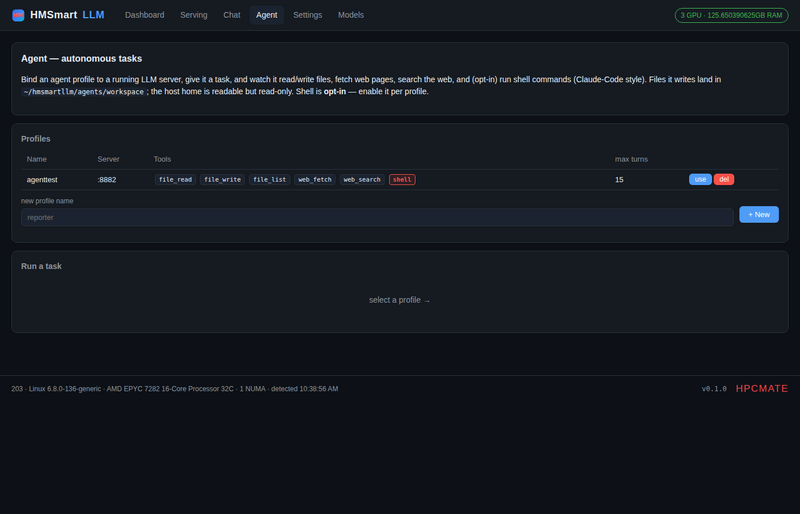
Task: Click the GPU and RAM status badge
Action: point(731,15)
